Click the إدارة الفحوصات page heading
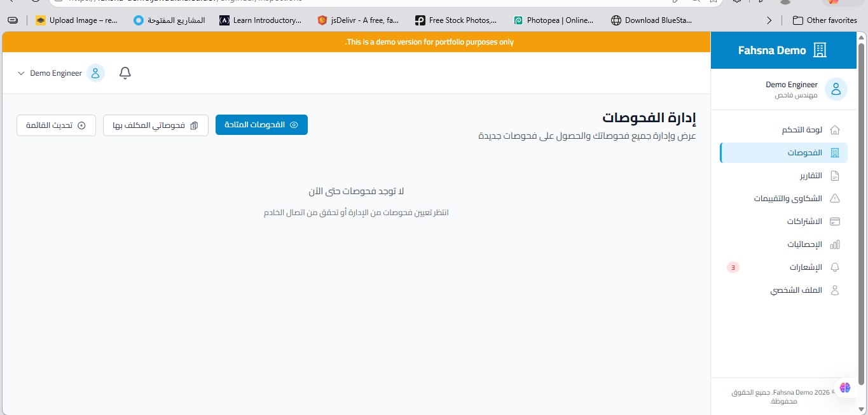Image resolution: width=868 pixels, height=415 pixels. pos(649,118)
